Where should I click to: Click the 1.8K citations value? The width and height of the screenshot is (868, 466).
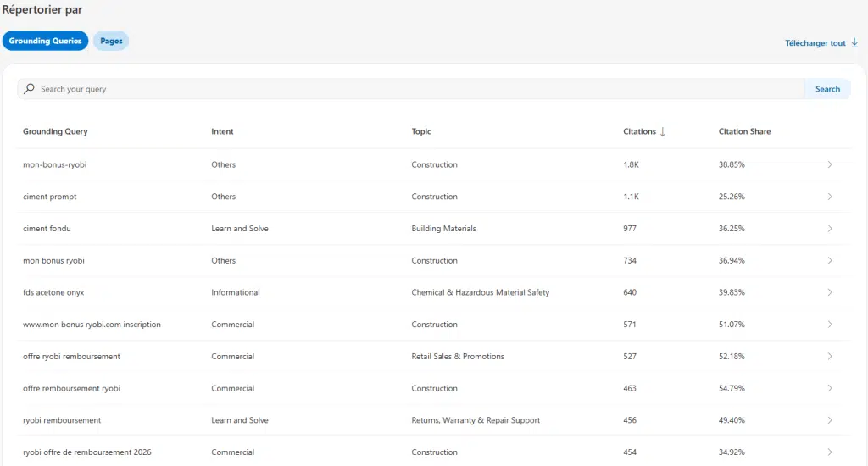631,164
